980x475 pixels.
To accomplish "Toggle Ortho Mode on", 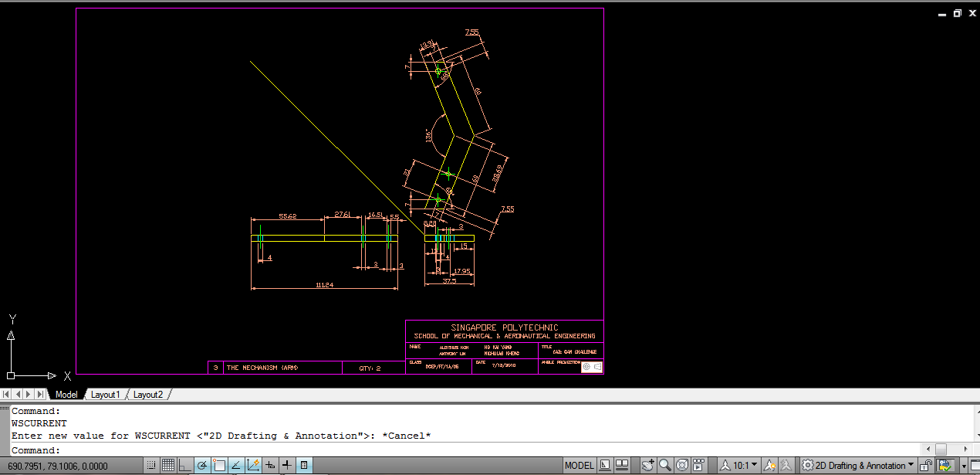I will tap(185, 465).
